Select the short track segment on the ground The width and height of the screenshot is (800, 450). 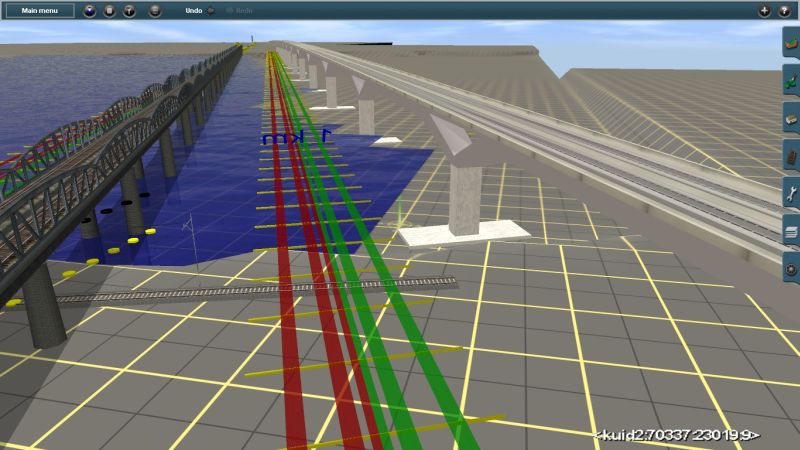click(250, 291)
